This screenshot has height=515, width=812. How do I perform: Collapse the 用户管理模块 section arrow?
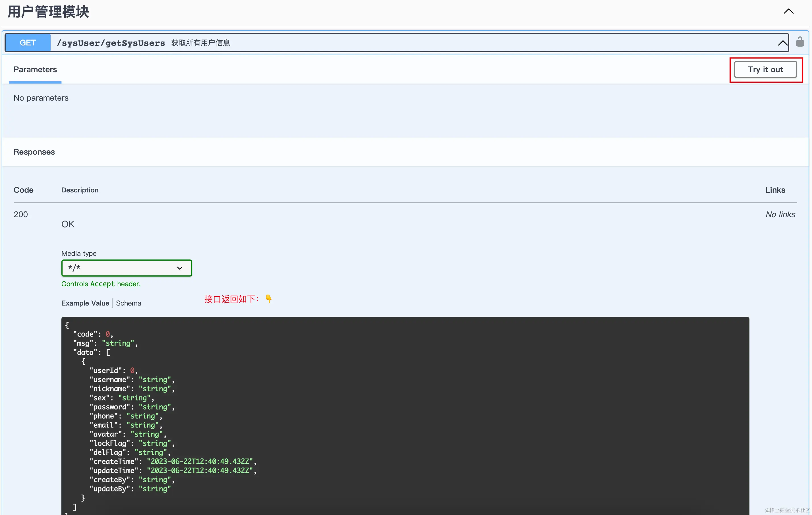pyautogui.click(x=788, y=11)
